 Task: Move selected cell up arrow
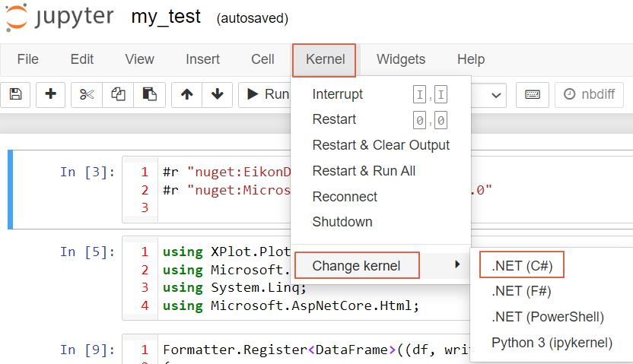pos(187,94)
